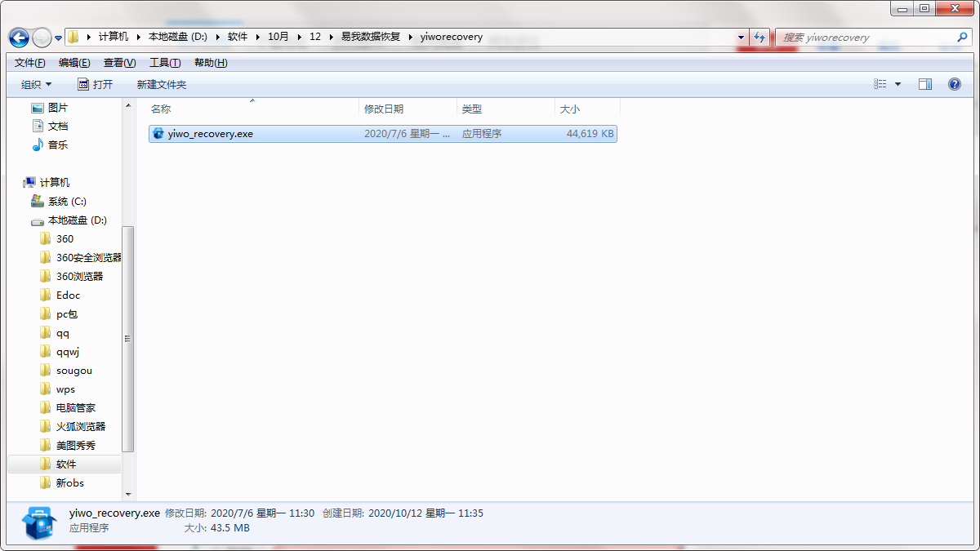Open the recent locations dropdown arrow
Image resolution: width=980 pixels, height=551 pixels.
click(59, 38)
